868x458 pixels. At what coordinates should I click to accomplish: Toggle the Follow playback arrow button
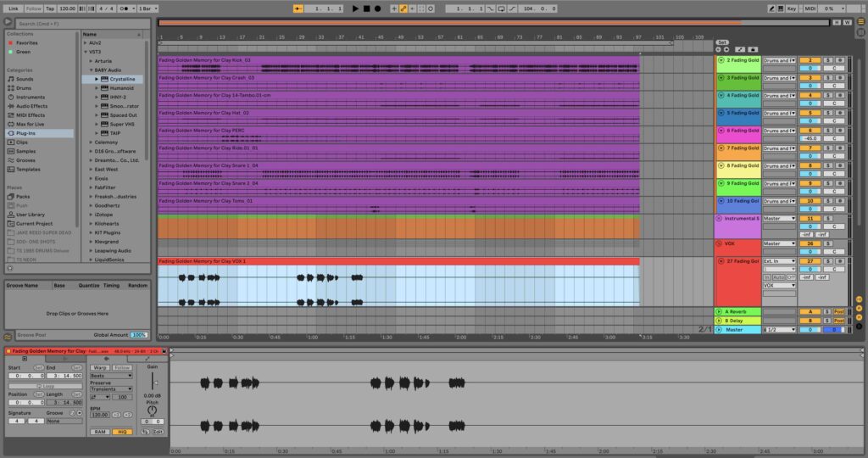pyautogui.click(x=298, y=8)
